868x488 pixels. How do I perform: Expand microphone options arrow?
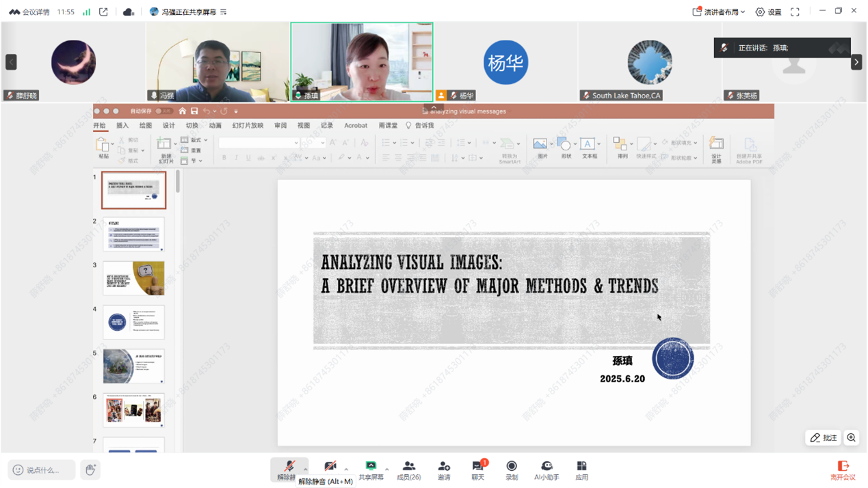click(x=306, y=469)
